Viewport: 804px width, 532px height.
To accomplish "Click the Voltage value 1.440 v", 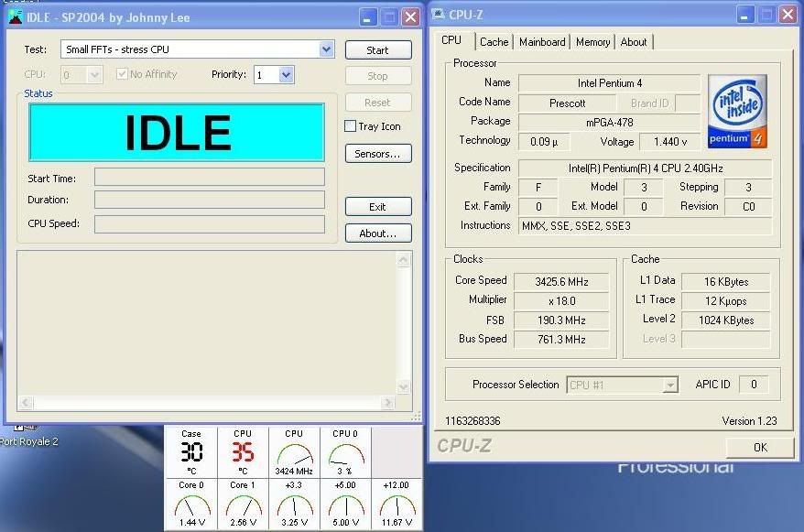I will (x=669, y=141).
